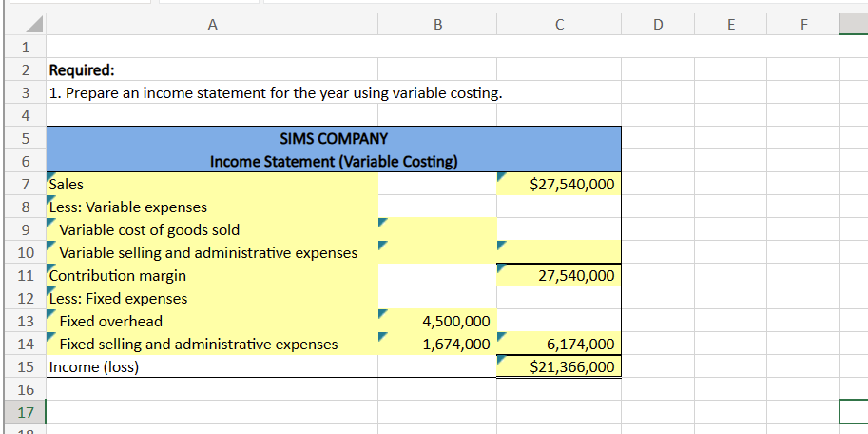The image size is (868, 434).
Task: Select column F header
Action: 803,24
